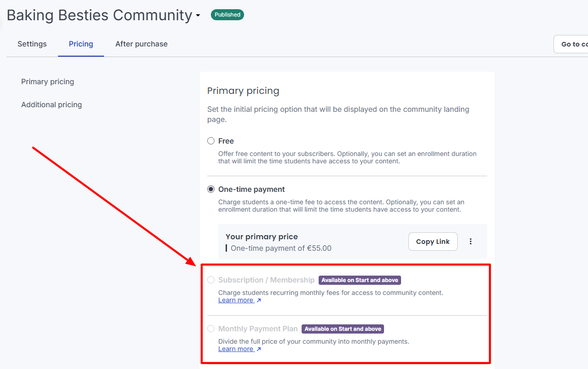Switch to the Settings tab
The image size is (588, 369).
coord(32,44)
